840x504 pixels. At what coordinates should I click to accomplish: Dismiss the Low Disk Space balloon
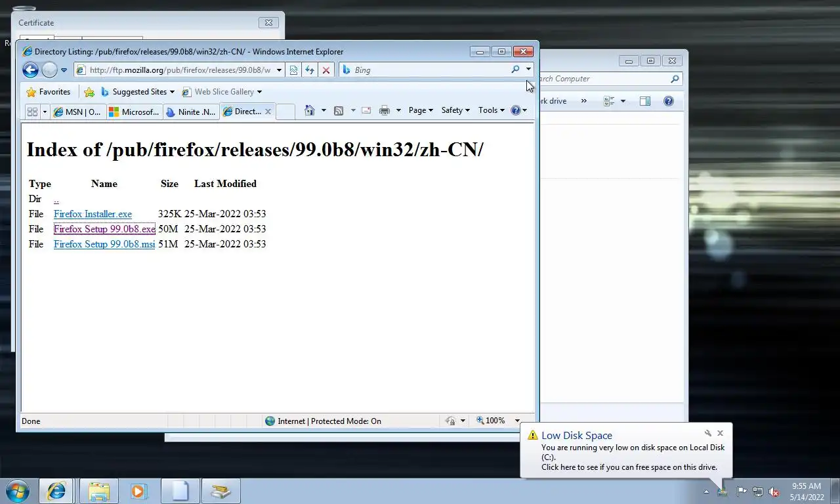pyautogui.click(x=720, y=433)
